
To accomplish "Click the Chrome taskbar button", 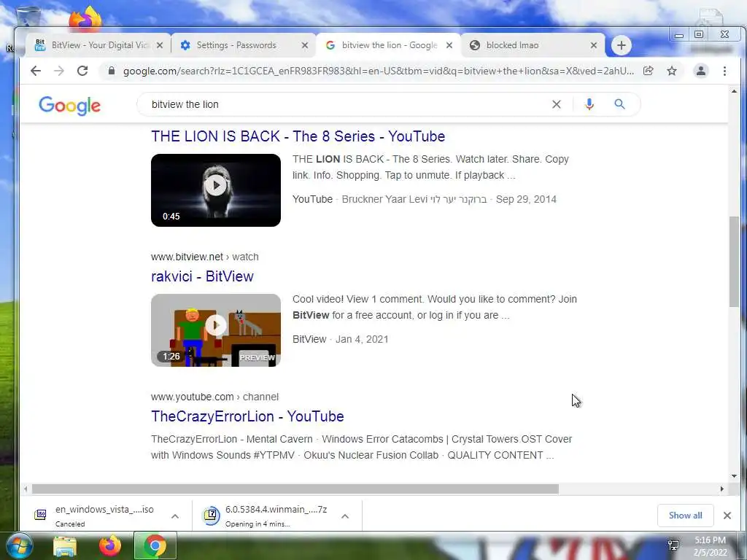I will (x=155, y=545).
